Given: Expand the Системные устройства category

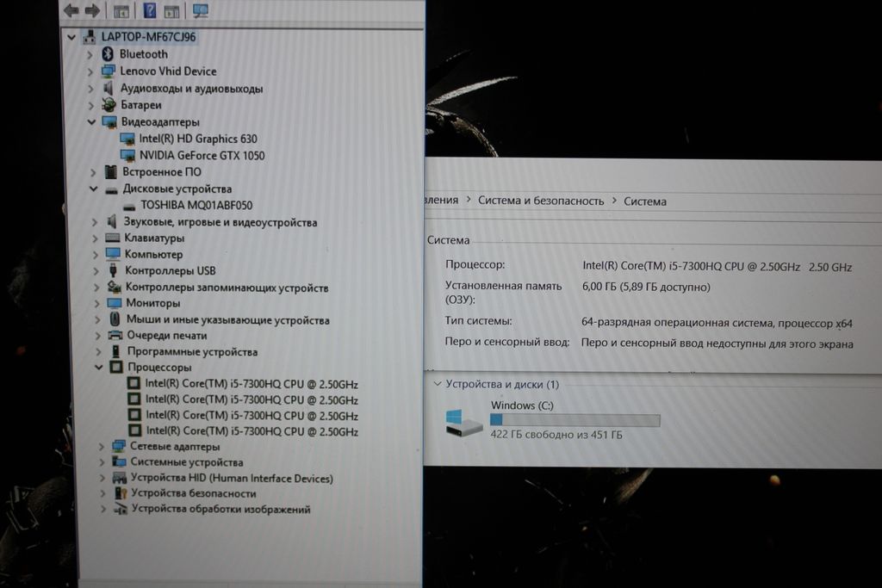Looking at the screenshot, I should pyautogui.click(x=102, y=462).
